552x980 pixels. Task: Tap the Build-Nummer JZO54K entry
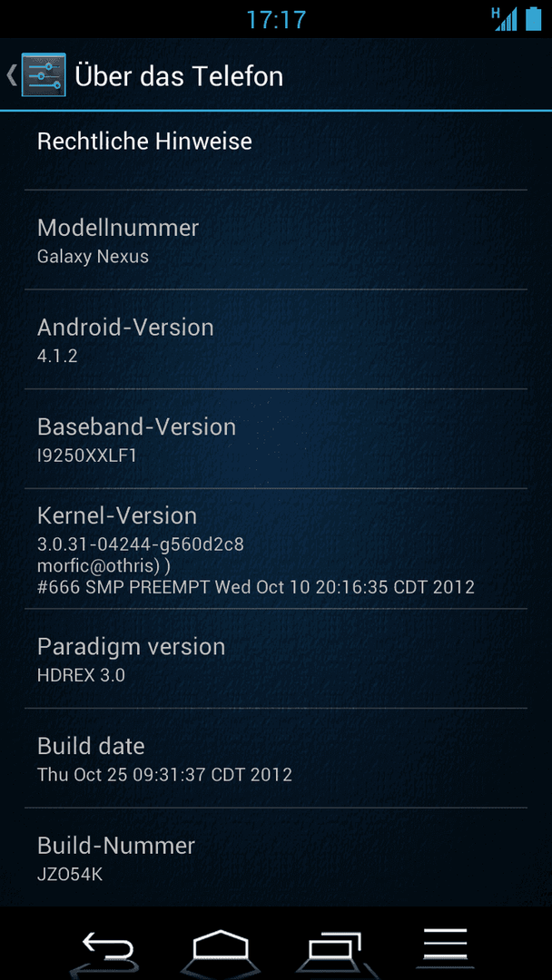click(276, 857)
